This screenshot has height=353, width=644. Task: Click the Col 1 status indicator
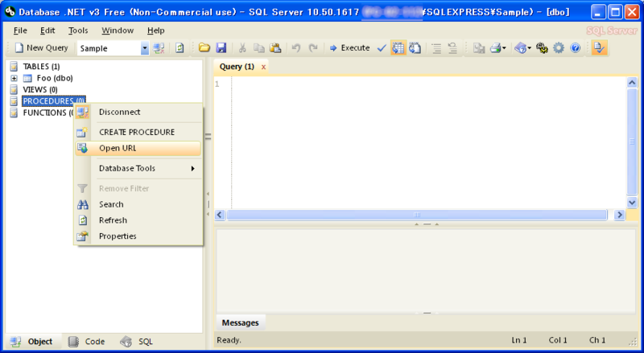click(x=558, y=340)
